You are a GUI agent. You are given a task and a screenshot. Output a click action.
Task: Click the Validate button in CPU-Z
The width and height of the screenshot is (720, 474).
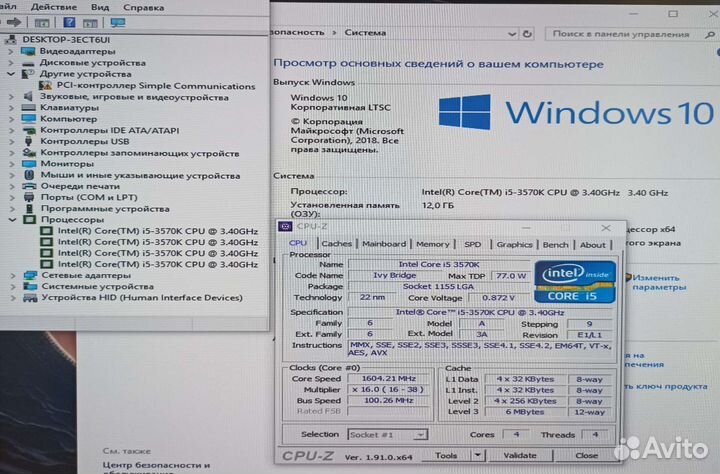pyautogui.click(x=519, y=456)
